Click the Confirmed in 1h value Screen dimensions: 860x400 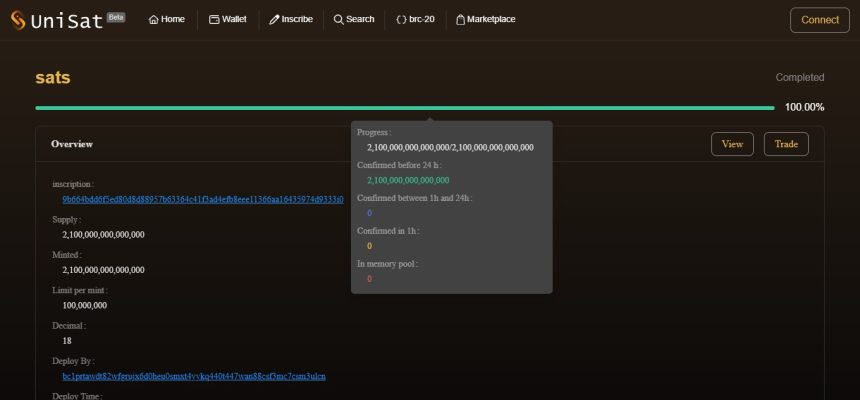(x=369, y=246)
